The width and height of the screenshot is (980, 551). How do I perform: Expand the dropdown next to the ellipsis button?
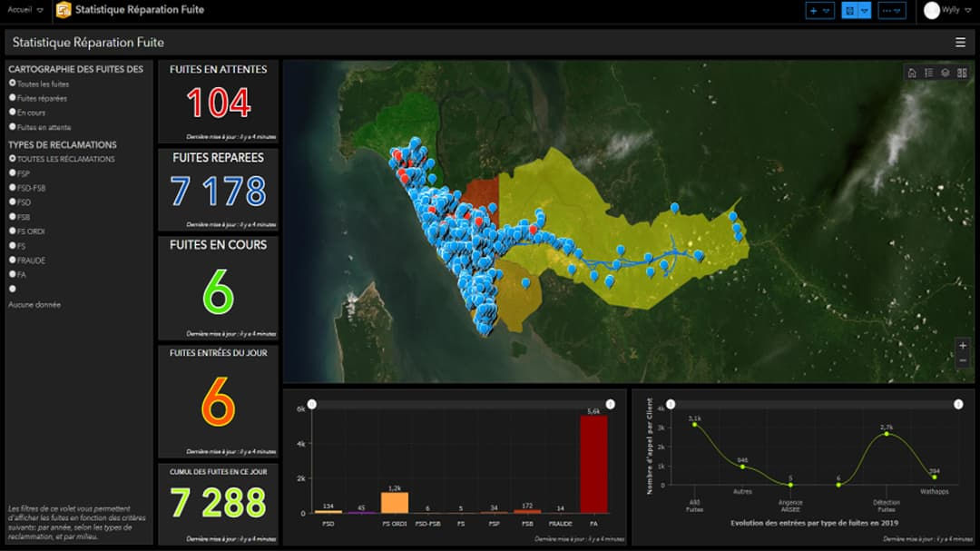point(897,10)
